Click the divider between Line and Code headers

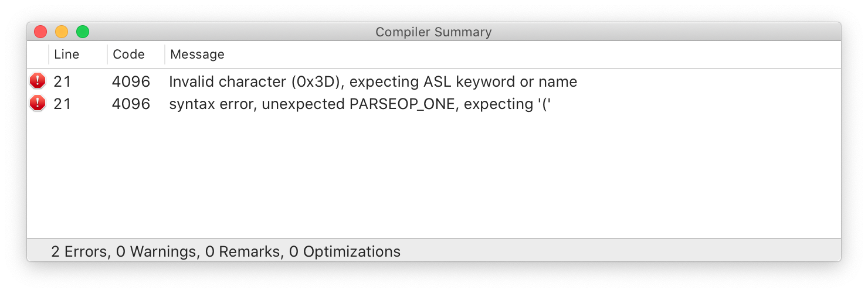tap(107, 54)
